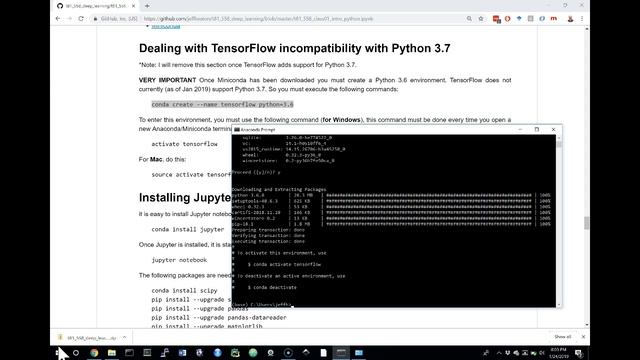Open the Chrome profile avatar

point(571,19)
